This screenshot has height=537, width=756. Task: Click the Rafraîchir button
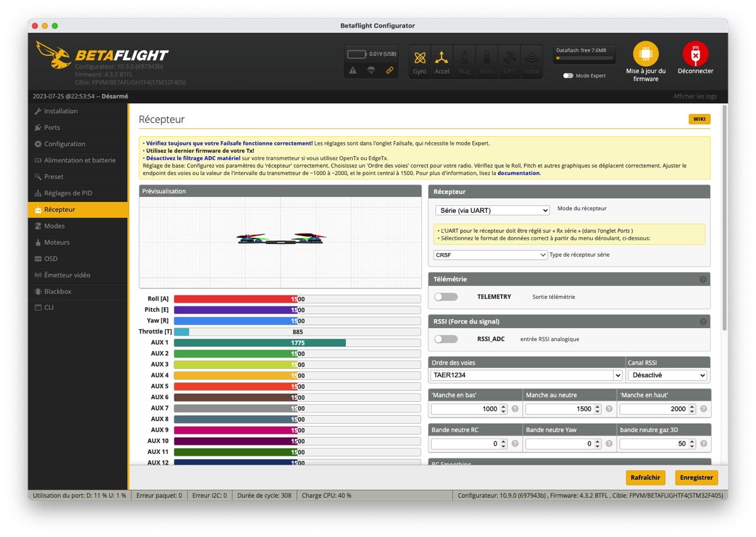646,478
